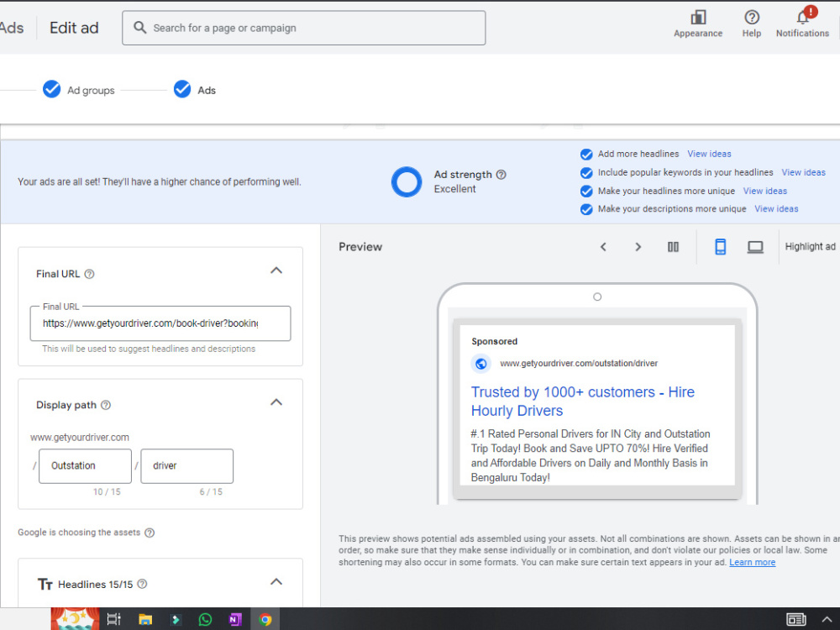Click the Edit ad title
840x630 pixels.
click(x=74, y=28)
